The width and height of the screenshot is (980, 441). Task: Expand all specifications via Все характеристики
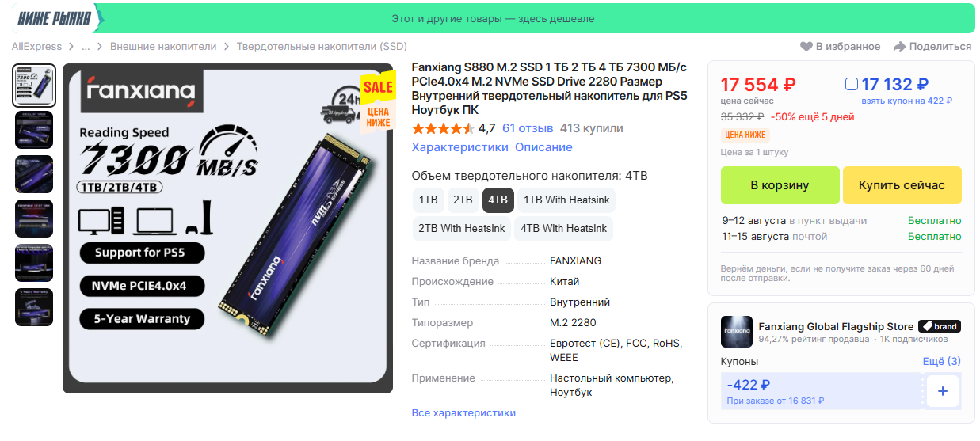coord(463,413)
